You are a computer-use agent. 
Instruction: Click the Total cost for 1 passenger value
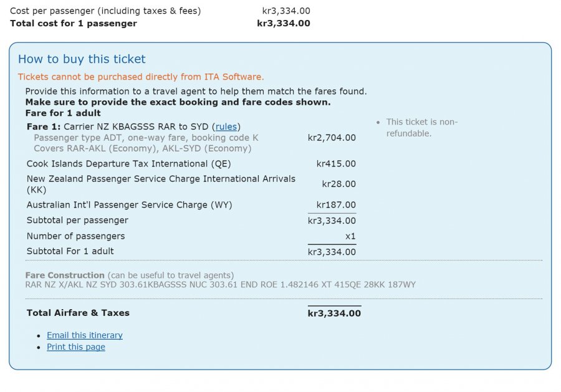(x=283, y=24)
